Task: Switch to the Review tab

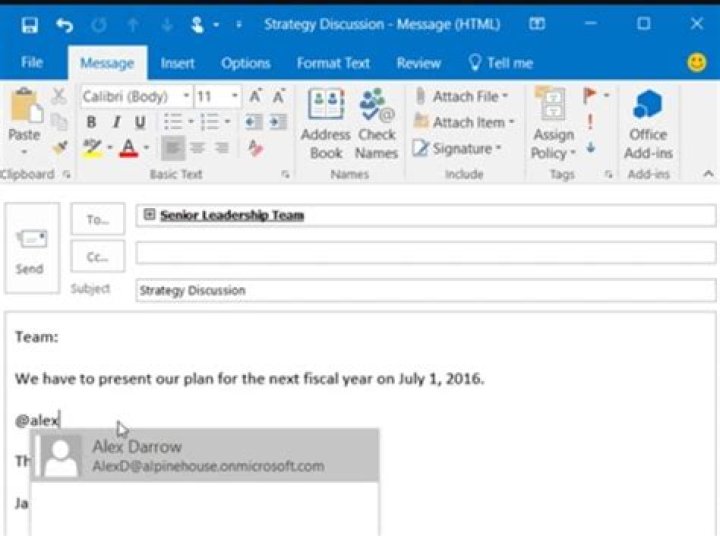Action: [418, 63]
